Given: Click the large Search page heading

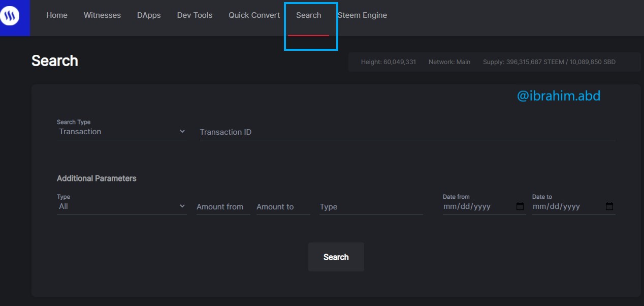Looking at the screenshot, I should coord(55,60).
